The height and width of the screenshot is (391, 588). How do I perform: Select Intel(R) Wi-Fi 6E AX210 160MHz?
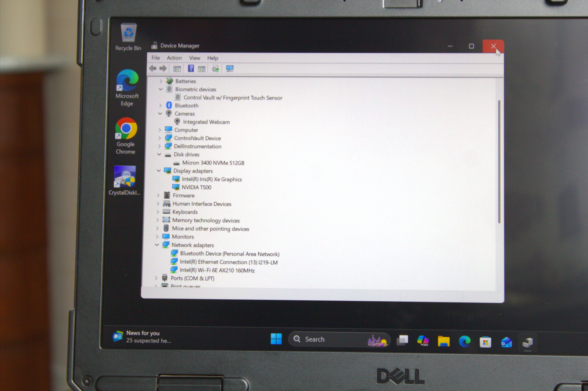tap(217, 270)
